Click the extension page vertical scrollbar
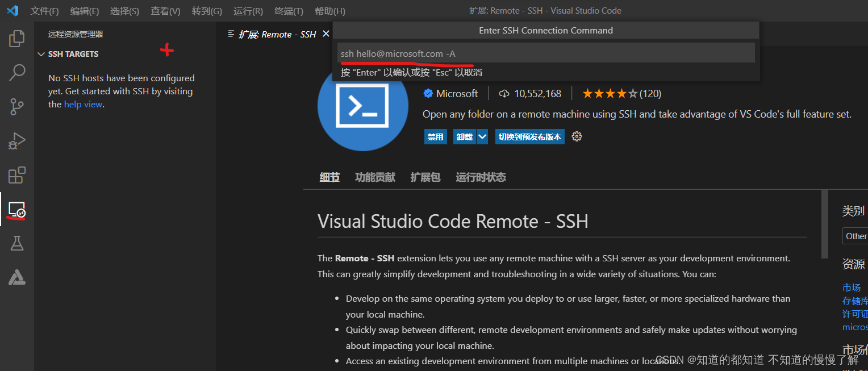Image resolution: width=868 pixels, height=371 pixels. [825, 224]
